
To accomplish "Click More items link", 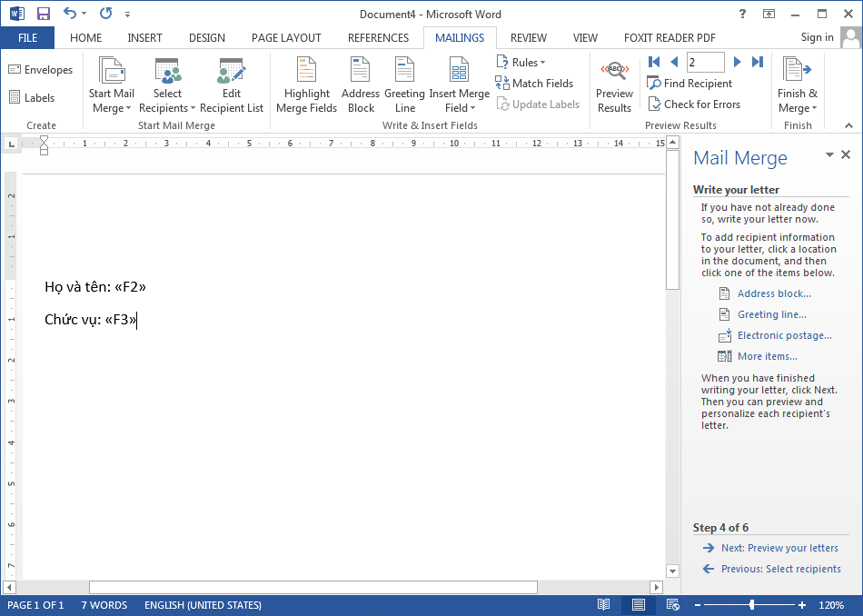I will pos(768,356).
